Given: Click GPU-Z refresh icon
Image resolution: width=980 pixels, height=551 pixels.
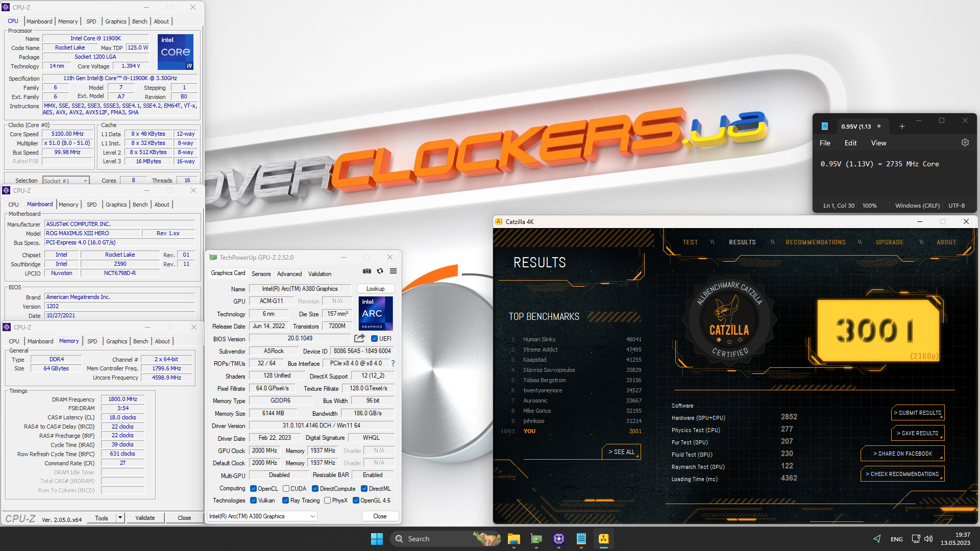Looking at the screenshot, I should (380, 271).
